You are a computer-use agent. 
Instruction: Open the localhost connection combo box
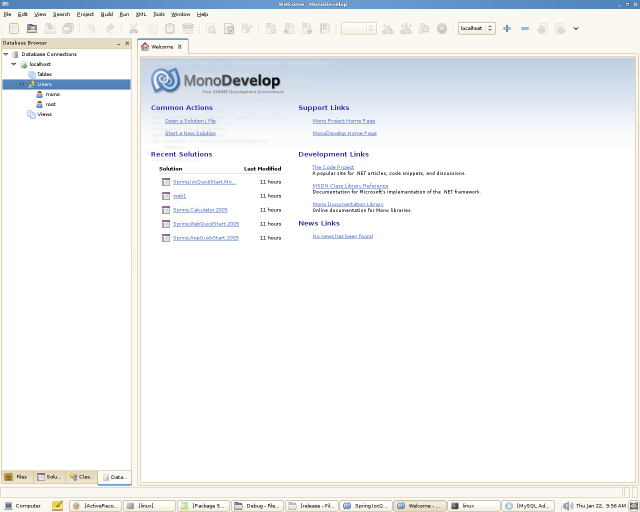pyautogui.click(x=477, y=28)
